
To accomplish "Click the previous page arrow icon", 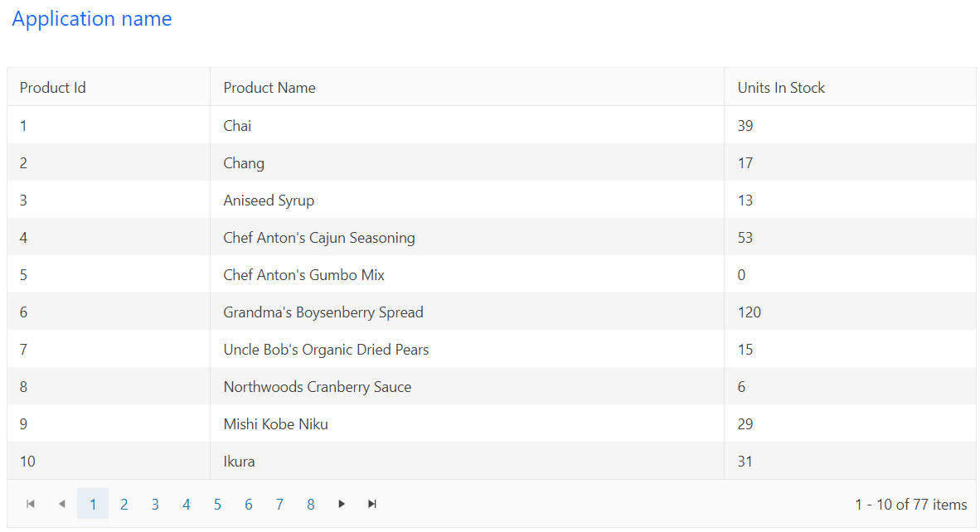I will (x=61, y=504).
